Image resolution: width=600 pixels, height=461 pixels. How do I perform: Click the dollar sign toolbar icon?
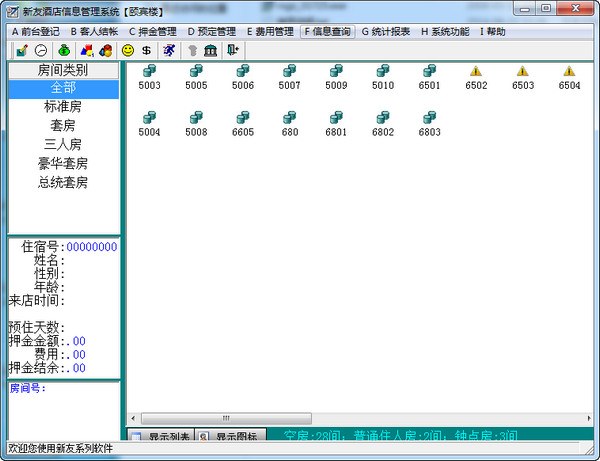click(x=146, y=50)
